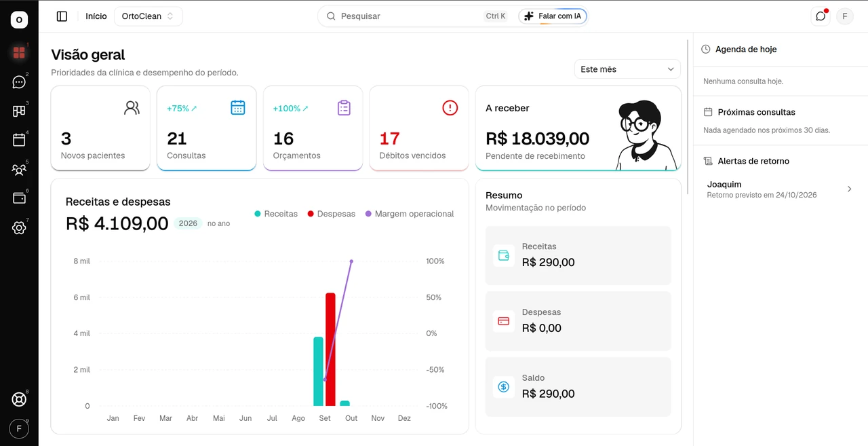Click the sparkle icon in Falar com IA
The width and height of the screenshot is (868, 446).
529,16
